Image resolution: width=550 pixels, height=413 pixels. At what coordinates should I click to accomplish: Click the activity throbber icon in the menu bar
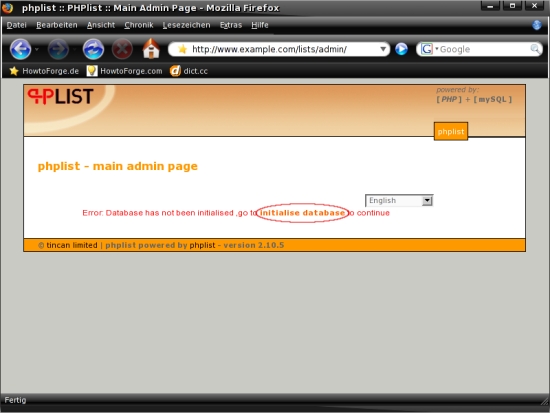pyautogui.click(x=537, y=25)
